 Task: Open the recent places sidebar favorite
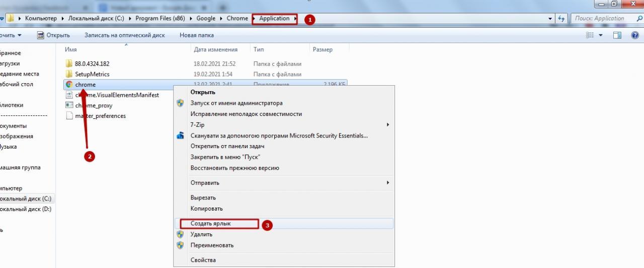pyautogui.click(x=20, y=74)
